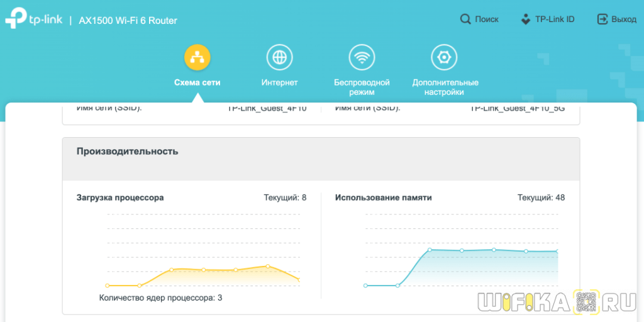Click the tp-link logo
The image size is (644, 322).
click(x=33, y=20)
